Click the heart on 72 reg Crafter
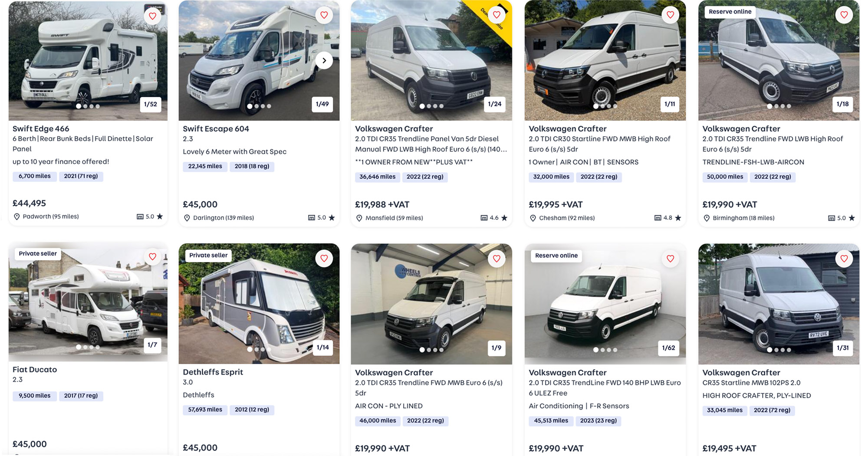The height and width of the screenshot is (456, 868). (844, 259)
